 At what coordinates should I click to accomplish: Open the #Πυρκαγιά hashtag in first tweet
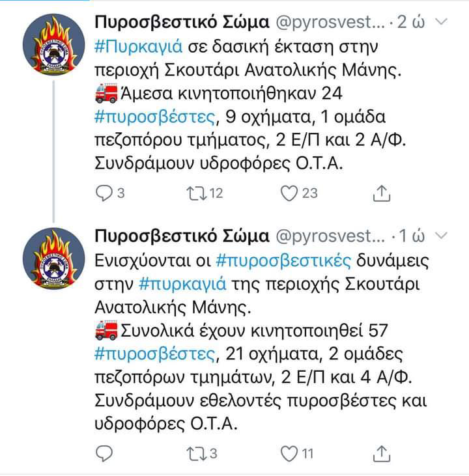(139, 47)
